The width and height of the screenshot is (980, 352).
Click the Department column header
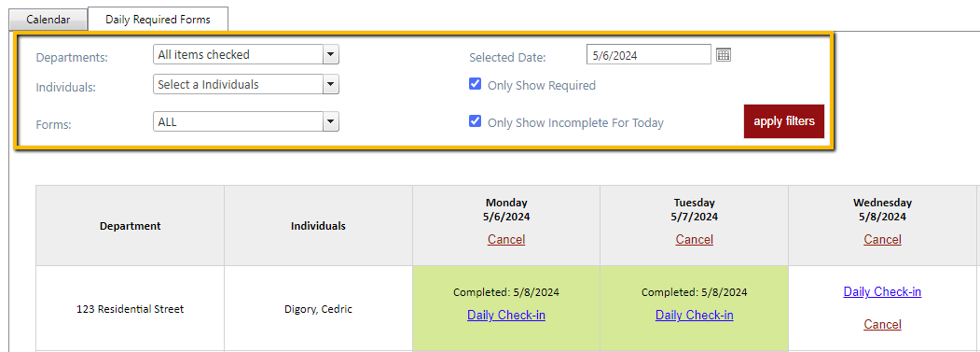pos(130,225)
